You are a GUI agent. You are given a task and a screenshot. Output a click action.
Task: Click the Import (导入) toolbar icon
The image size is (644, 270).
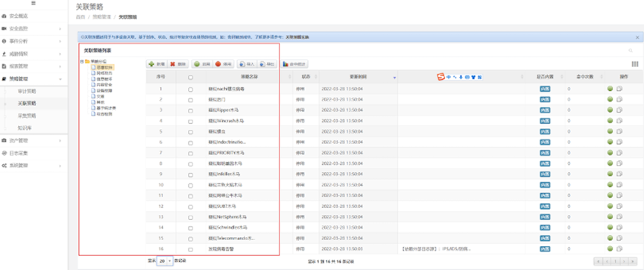[243, 64]
